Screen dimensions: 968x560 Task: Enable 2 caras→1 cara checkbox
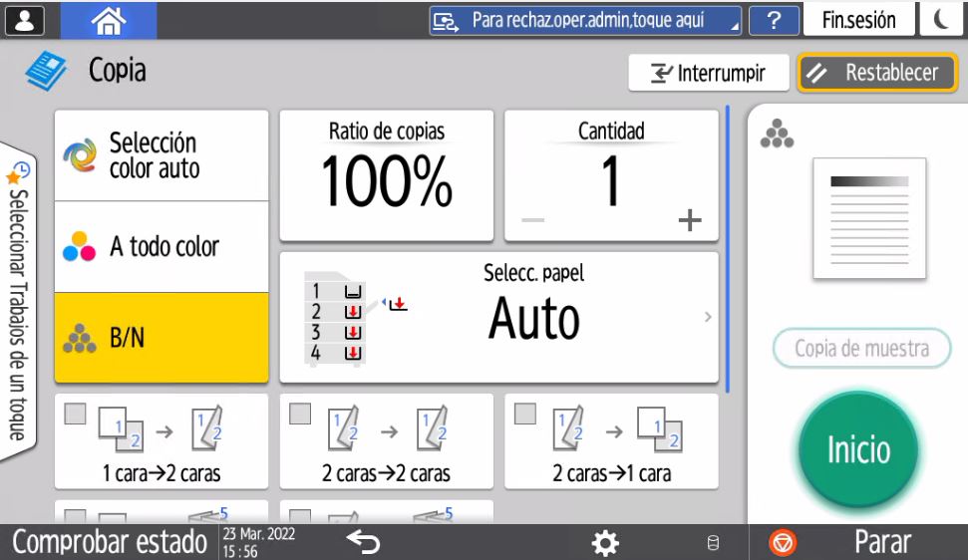525,415
